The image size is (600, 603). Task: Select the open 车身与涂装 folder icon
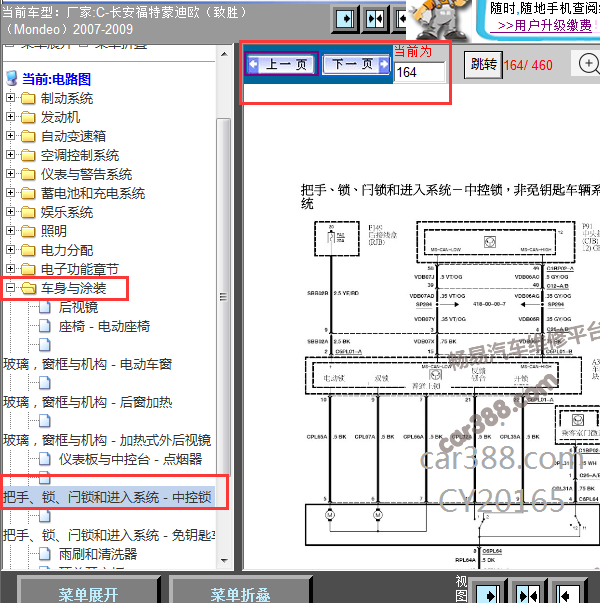pos(28,288)
